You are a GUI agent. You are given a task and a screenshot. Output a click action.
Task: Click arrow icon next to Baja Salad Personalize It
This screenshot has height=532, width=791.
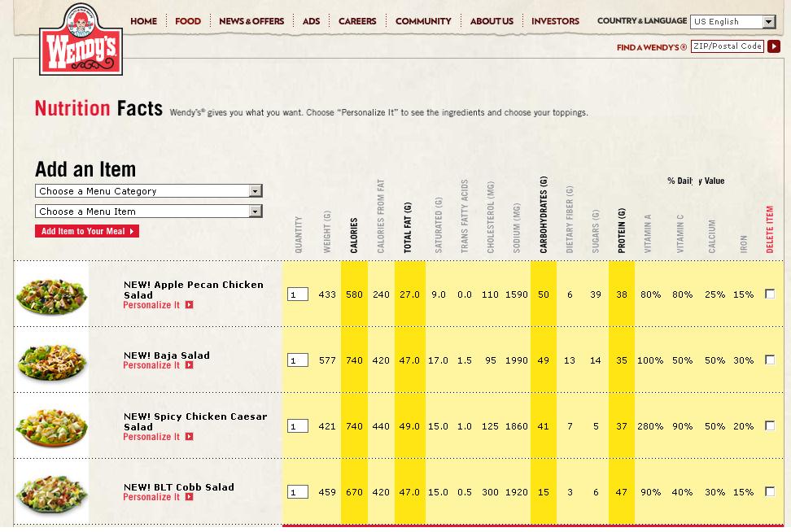(189, 365)
